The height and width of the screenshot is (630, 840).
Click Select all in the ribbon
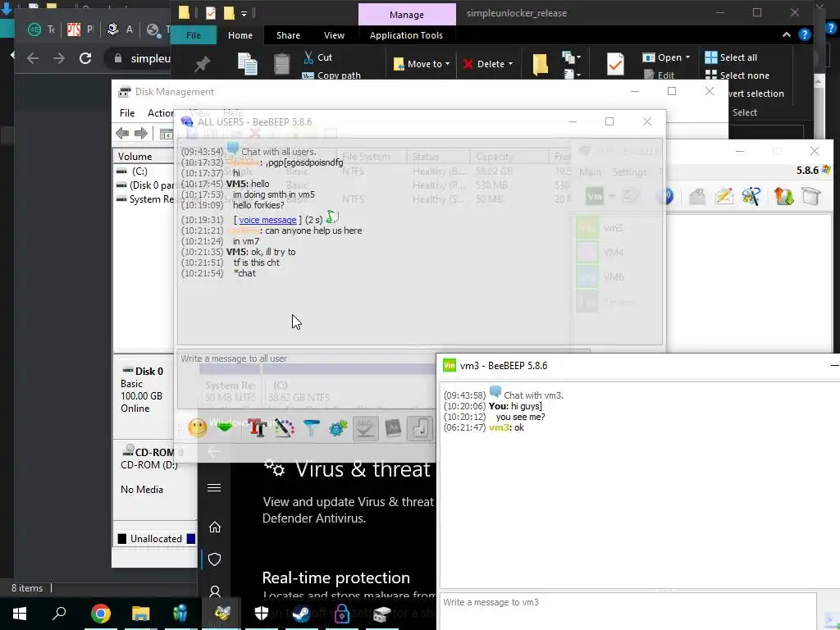coord(731,57)
